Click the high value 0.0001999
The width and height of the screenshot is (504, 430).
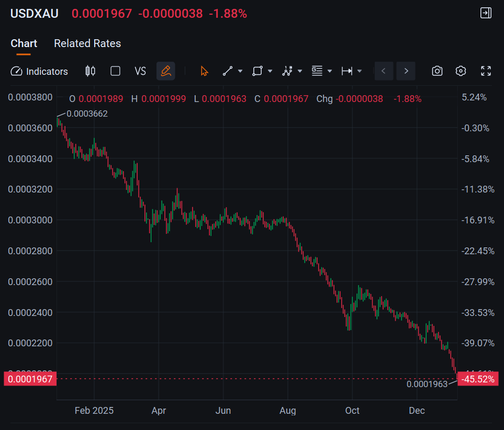(164, 99)
